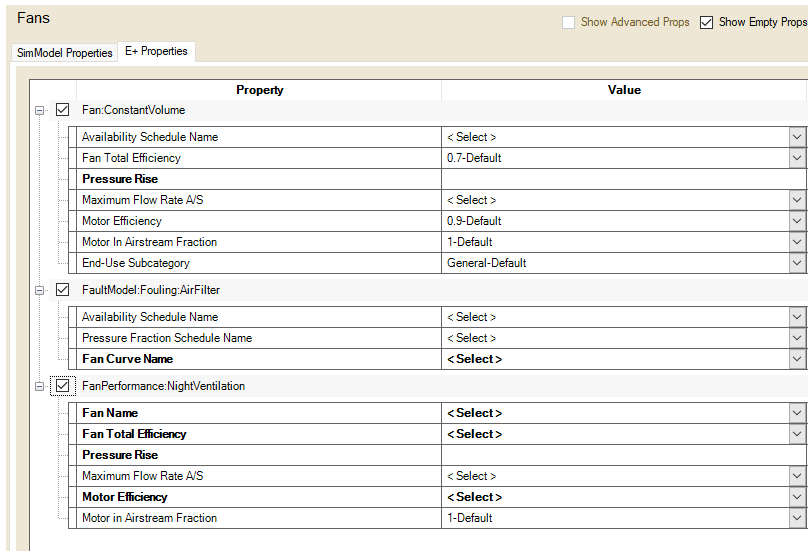Click the Fans panel title
This screenshot has height=551, width=808.
click(33, 18)
